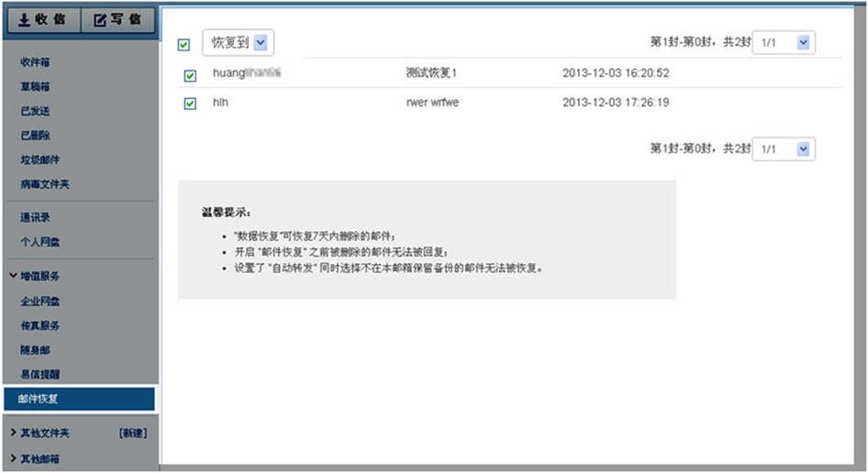This screenshot has width=868, height=473.
Task: Toggle the select-all checkbox above mail list
Action: (x=184, y=44)
